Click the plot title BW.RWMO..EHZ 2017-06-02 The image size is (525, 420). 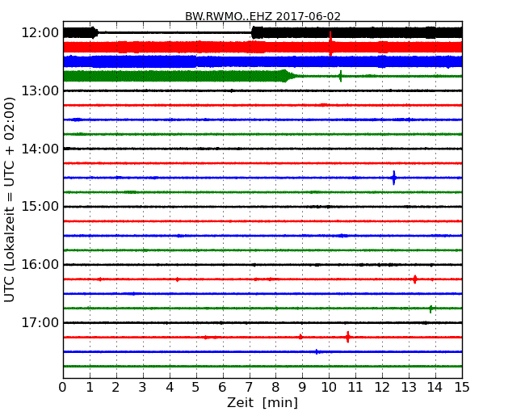pyautogui.click(x=262, y=16)
